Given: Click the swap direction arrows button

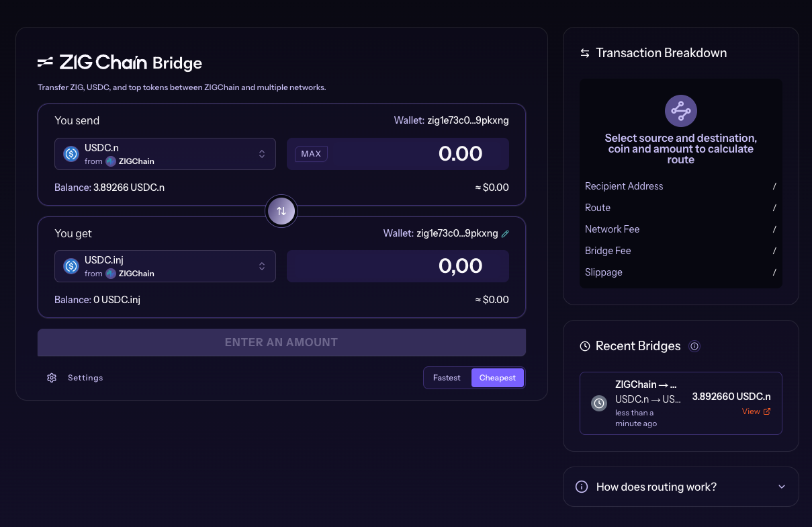Looking at the screenshot, I should point(281,211).
